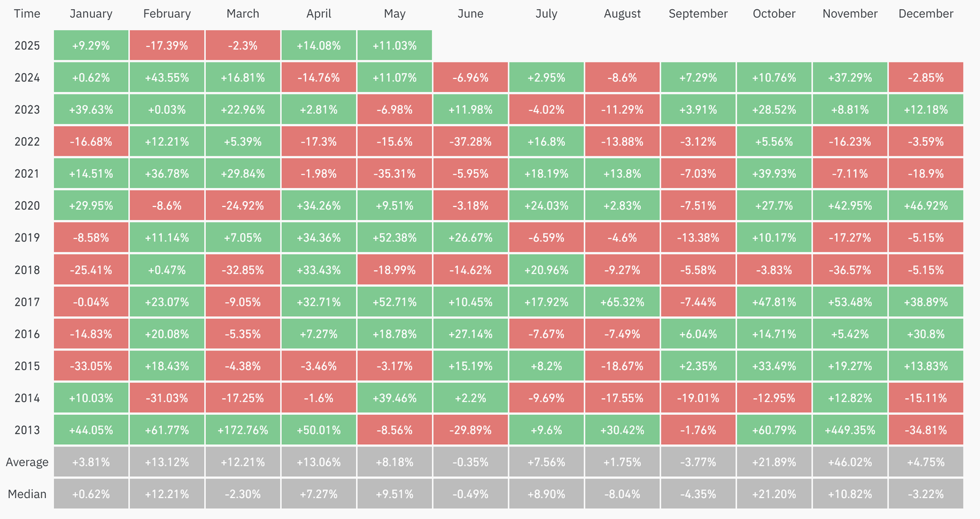Select the 2025 row label

(27, 46)
